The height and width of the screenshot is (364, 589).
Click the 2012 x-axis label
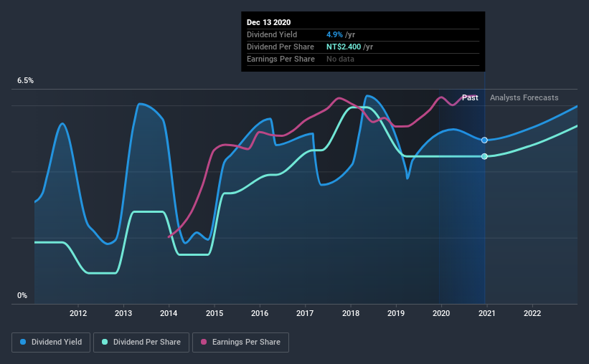(x=78, y=313)
